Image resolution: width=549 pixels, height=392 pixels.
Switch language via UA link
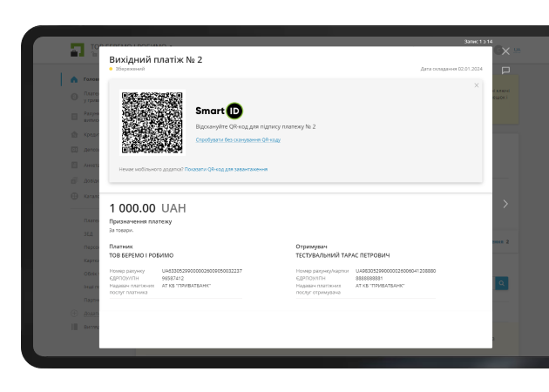tap(517, 50)
